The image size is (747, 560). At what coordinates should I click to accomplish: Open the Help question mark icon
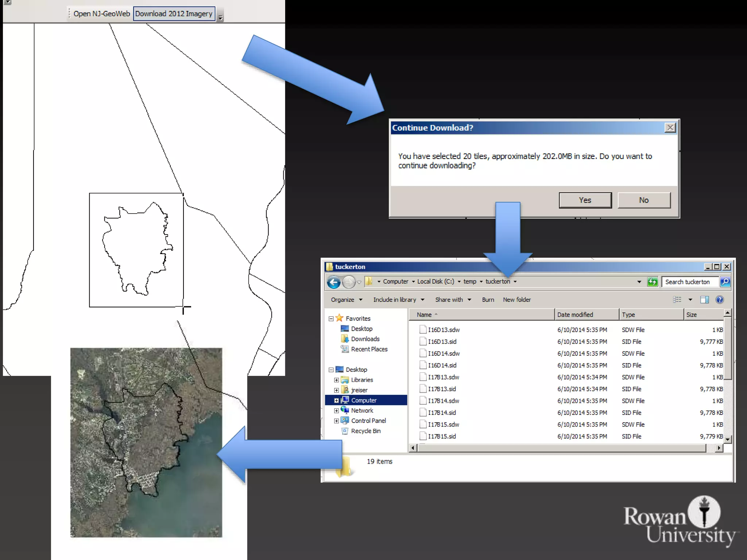(x=719, y=300)
